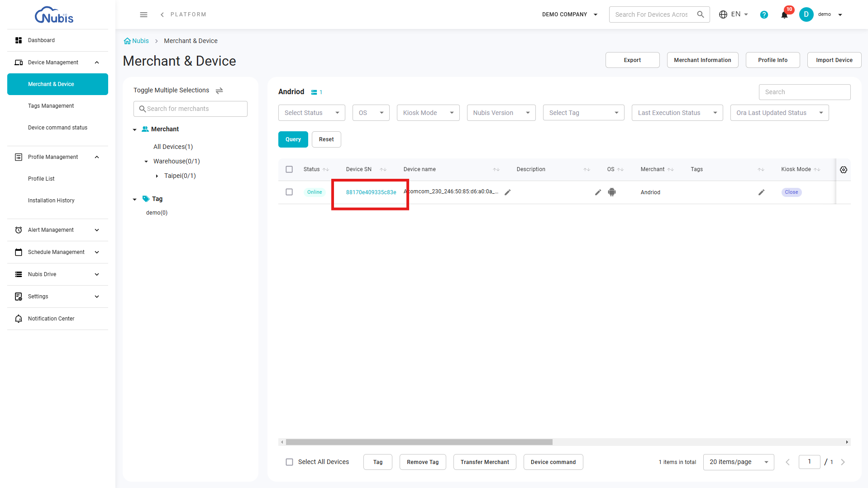Edit device name pencil icon
The height and width of the screenshot is (488, 868).
click(x=508, y=192)
